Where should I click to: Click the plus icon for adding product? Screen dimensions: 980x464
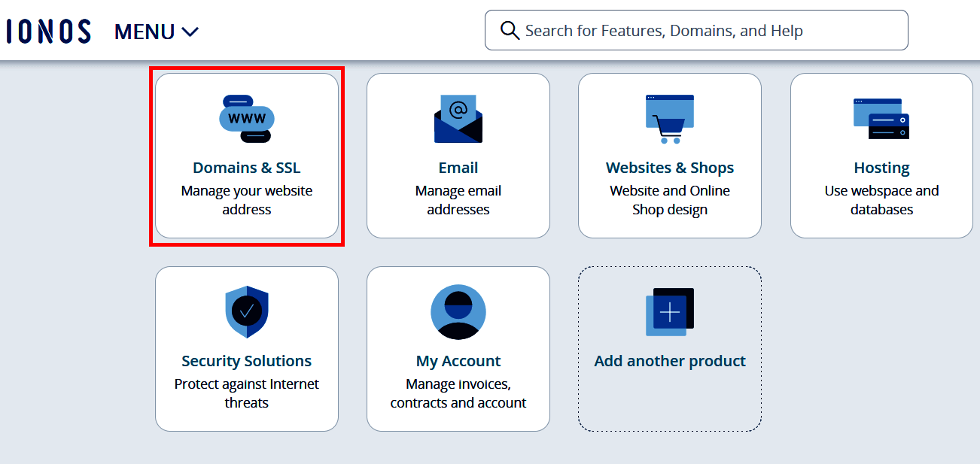(670, 312)
